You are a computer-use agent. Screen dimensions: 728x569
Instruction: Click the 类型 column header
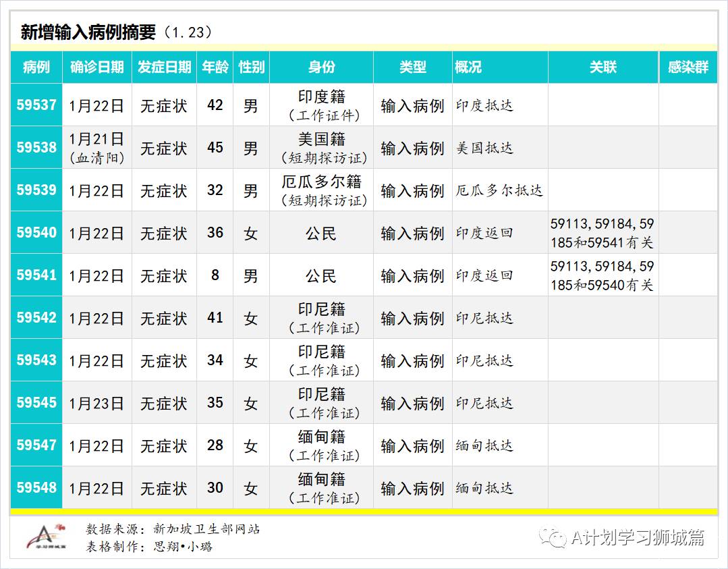(412, 67)
